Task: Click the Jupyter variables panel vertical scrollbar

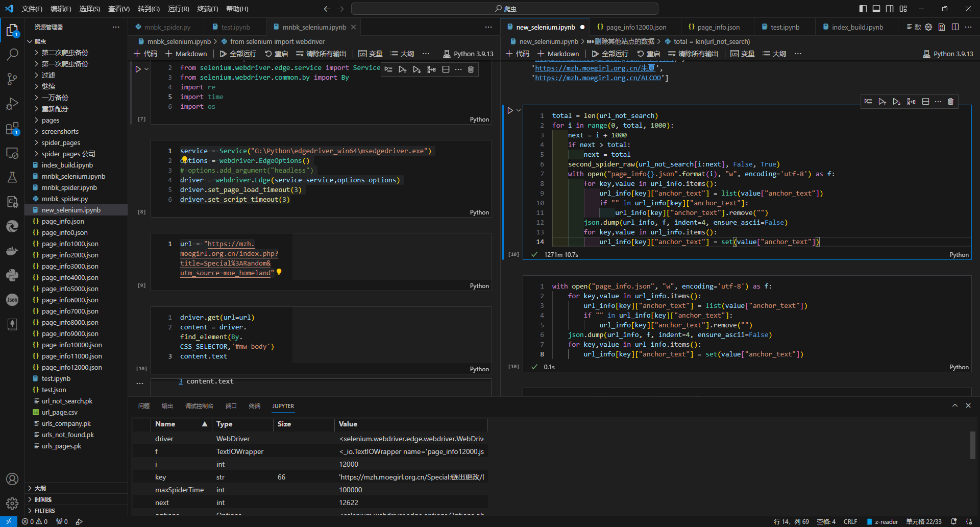Action: [972, 445]
